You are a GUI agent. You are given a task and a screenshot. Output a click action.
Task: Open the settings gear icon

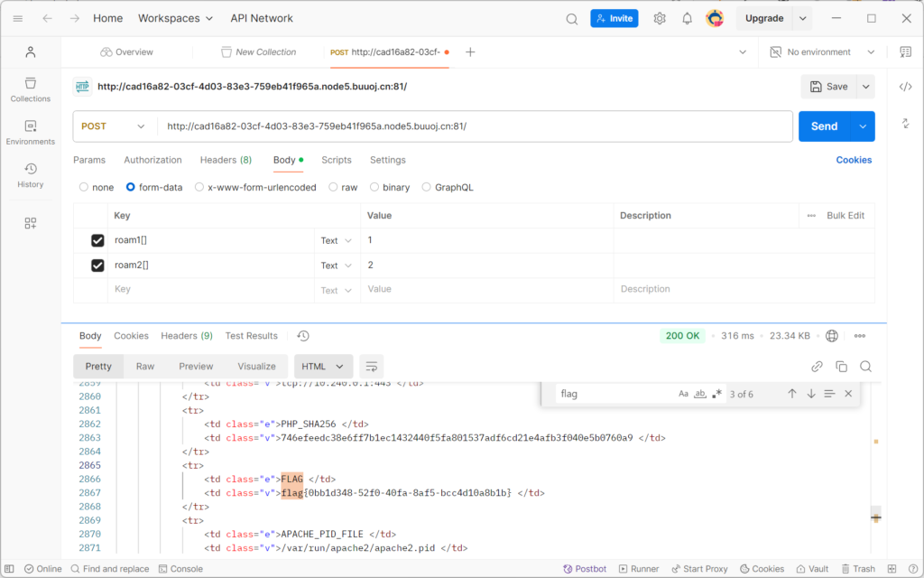(660, 18)
